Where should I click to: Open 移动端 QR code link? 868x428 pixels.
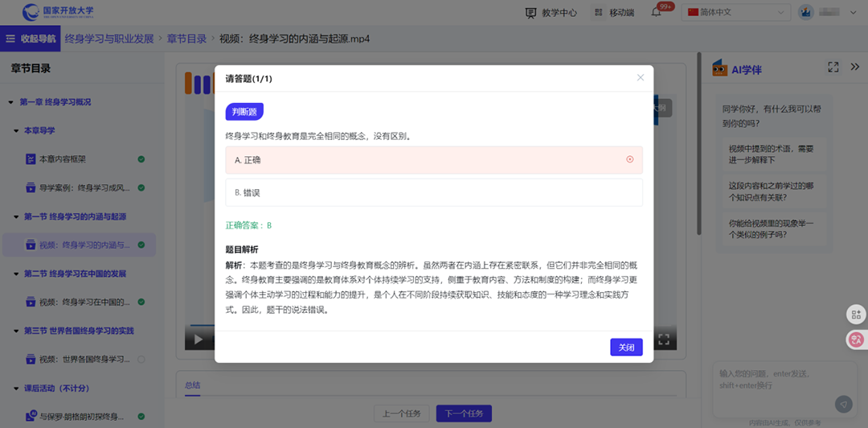[612, 12]
